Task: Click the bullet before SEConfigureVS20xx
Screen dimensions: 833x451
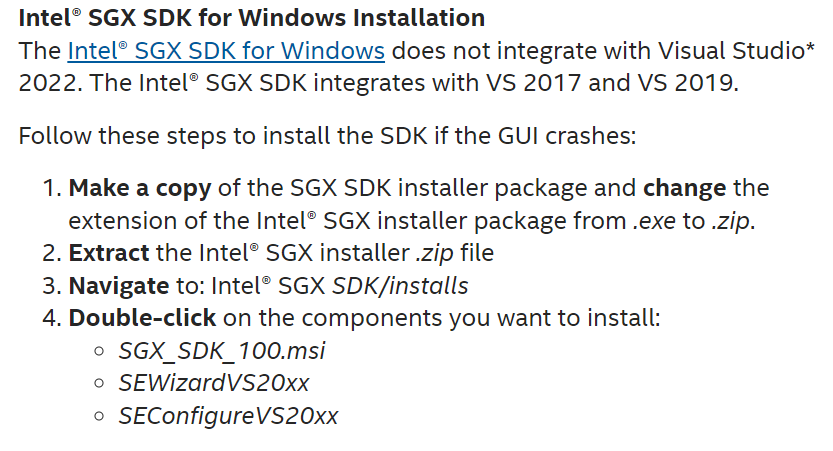Action: point(99,416)
